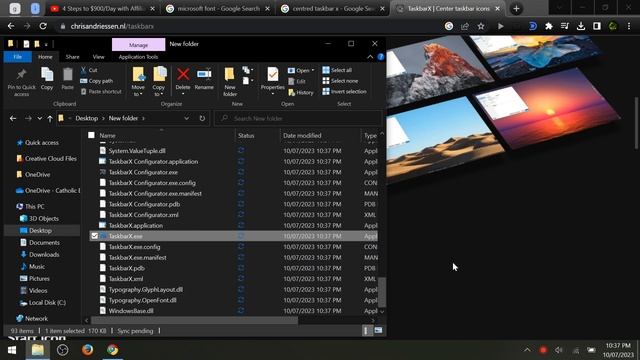Open recent locations dropdown arrow
This screenshot has height=360, width=640.
[x=40, y=118]
